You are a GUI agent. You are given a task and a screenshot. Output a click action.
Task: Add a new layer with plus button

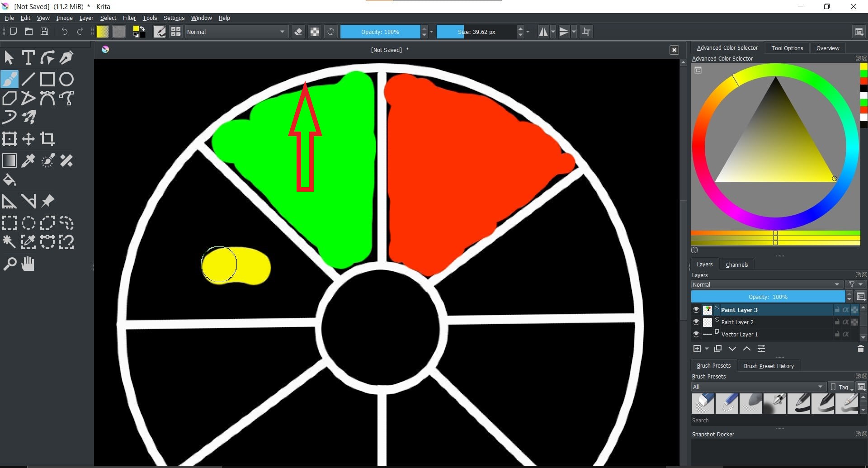(697, 349)
